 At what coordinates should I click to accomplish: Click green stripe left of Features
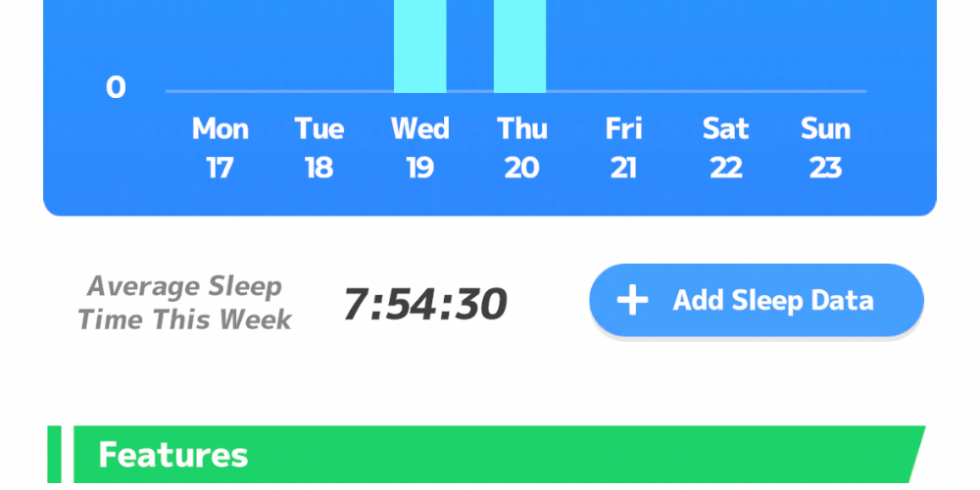[x=54, y=455]
